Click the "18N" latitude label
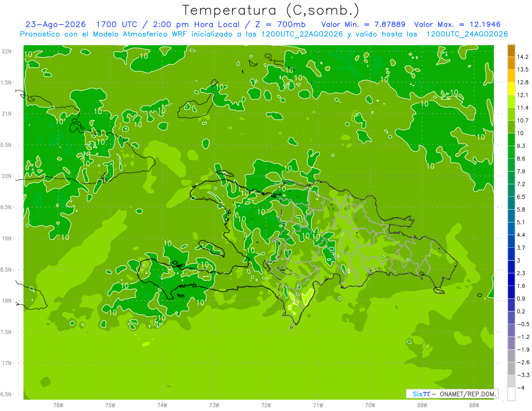This screenshot has height=411, width=532. (8, 301)
